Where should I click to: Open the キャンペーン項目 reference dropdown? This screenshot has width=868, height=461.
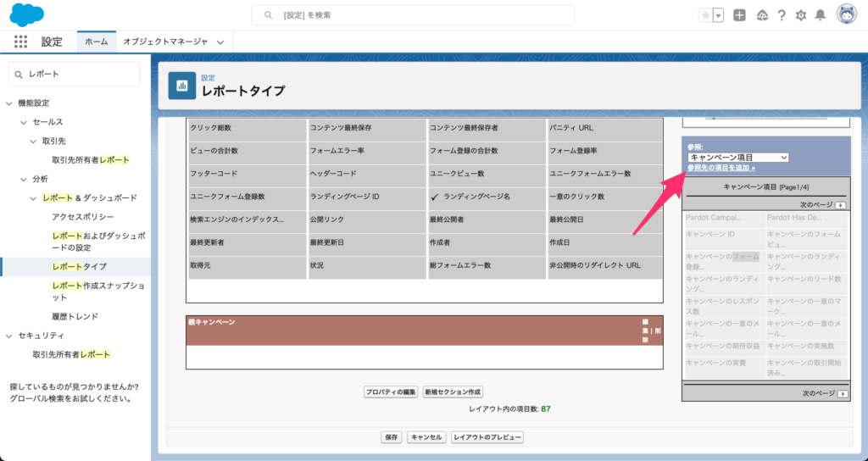click(x=738, y=158)
